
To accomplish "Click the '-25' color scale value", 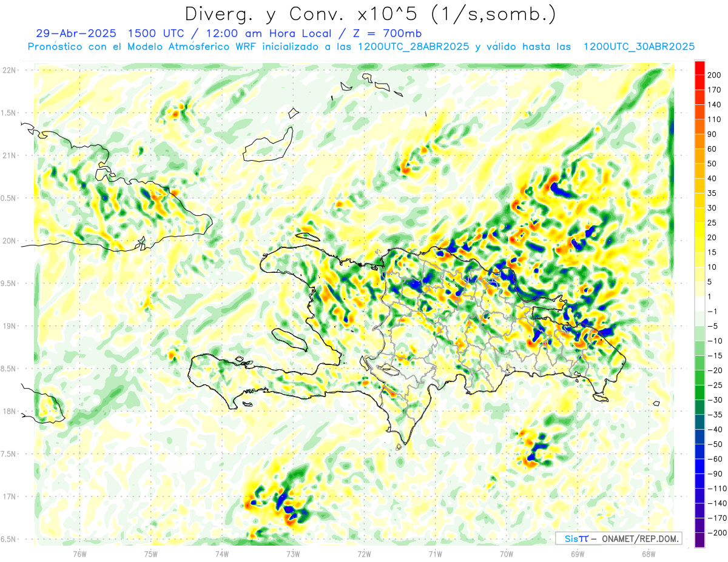I will (716, 385).
